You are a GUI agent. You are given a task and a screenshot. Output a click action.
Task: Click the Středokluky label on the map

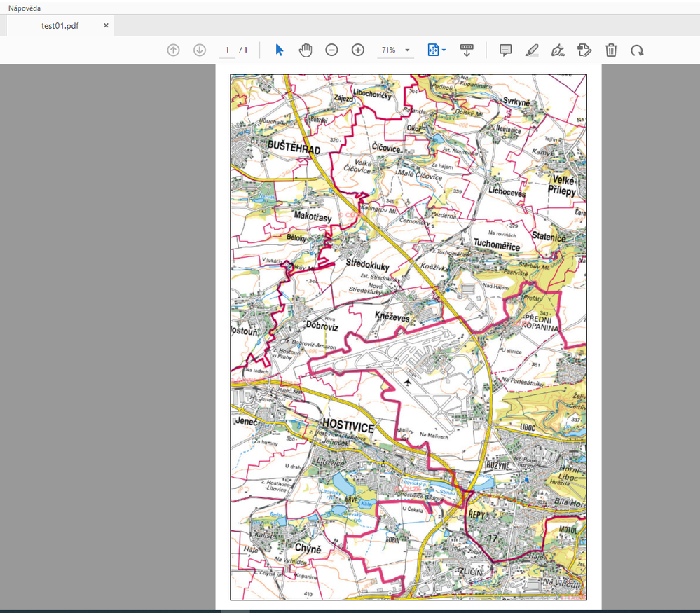pos(367,264)
